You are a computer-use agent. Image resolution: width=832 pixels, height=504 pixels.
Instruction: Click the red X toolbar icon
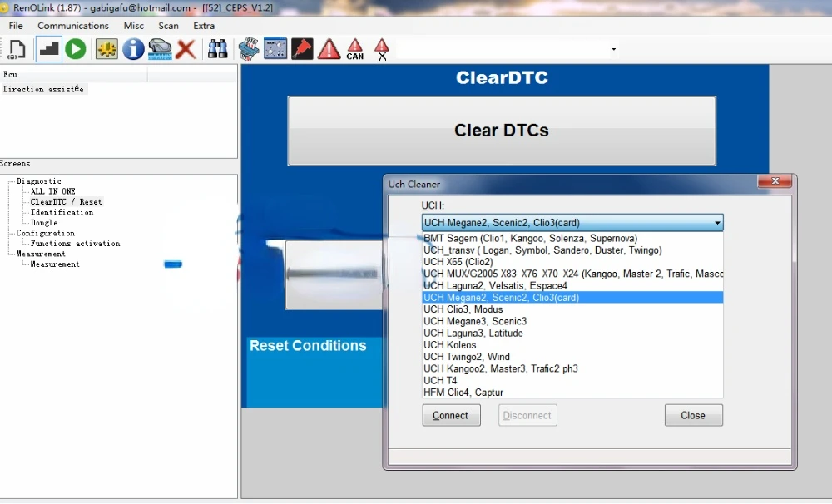186,49
